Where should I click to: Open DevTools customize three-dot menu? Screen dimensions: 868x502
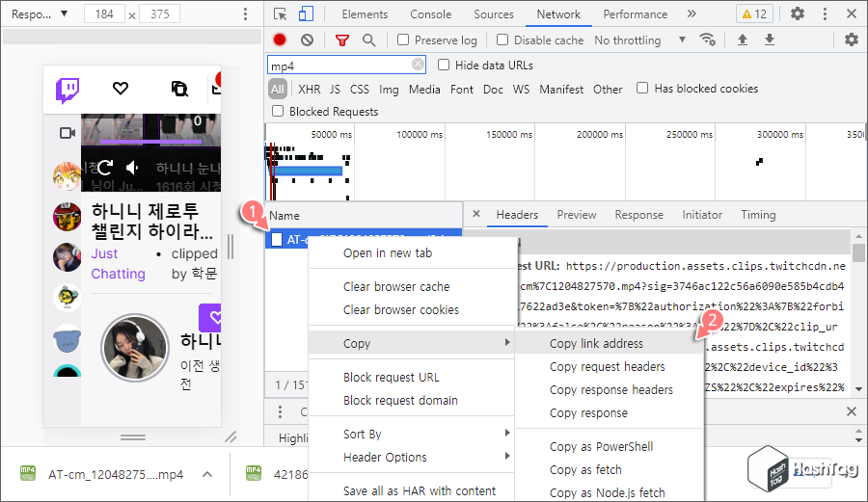pos(825,13)
